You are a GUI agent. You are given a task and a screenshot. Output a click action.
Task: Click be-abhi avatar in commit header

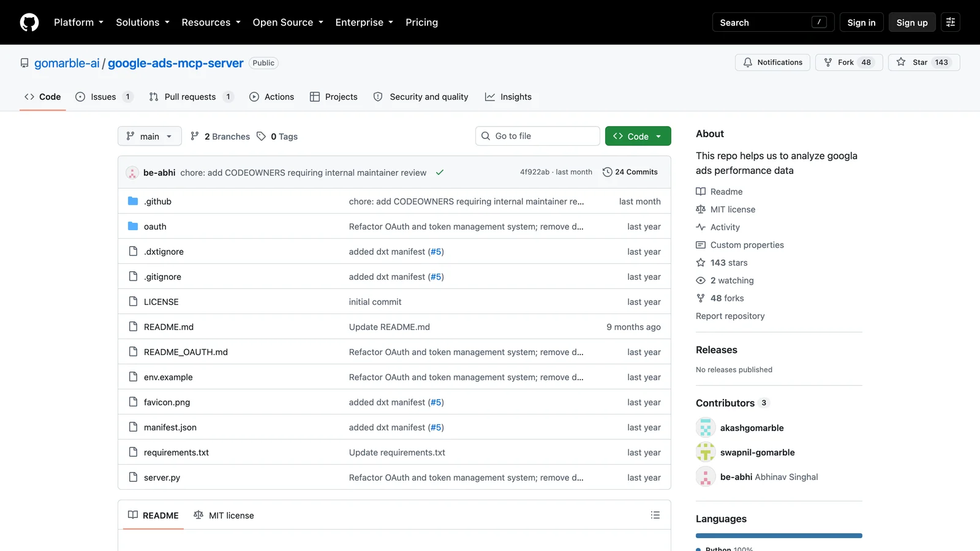click(132, 173)
